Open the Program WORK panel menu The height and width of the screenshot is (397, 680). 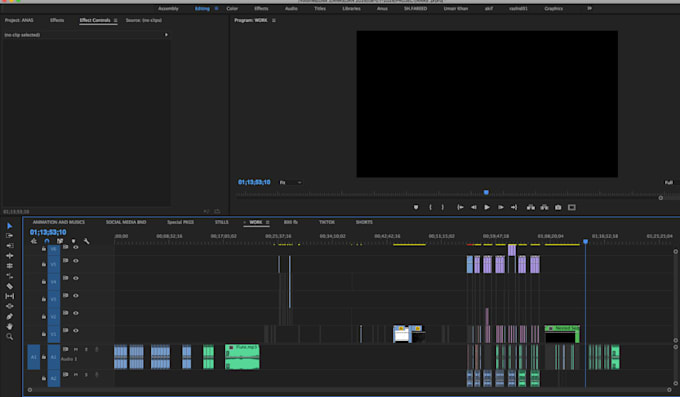pos(274,20)
